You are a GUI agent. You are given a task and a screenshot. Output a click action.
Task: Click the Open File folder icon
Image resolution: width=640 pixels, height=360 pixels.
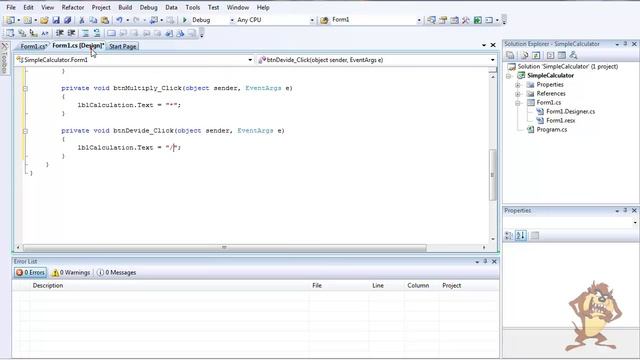pos(44,20)
